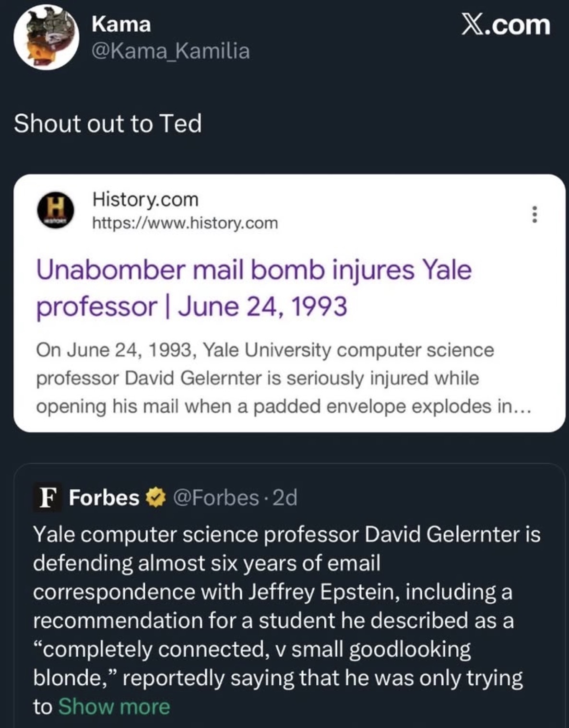569x728 pixels.
Task: Open Kama's profile avatar
Action: tap(46, 37)
